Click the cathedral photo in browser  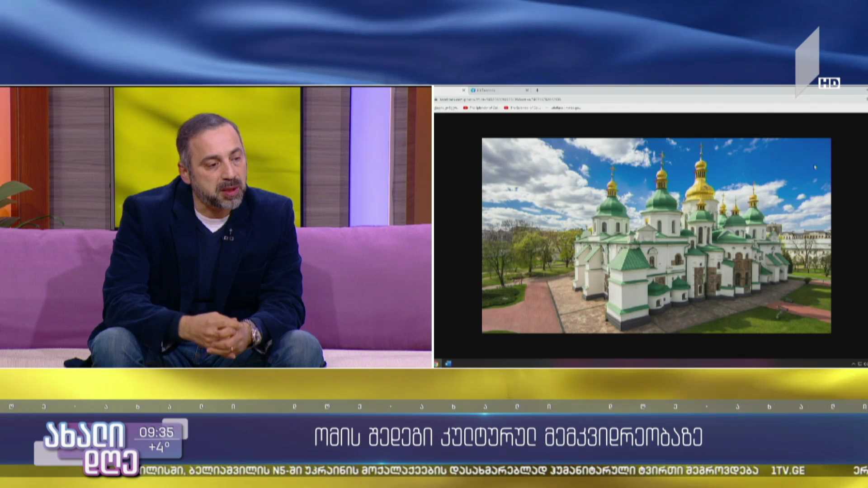(656, 235)
